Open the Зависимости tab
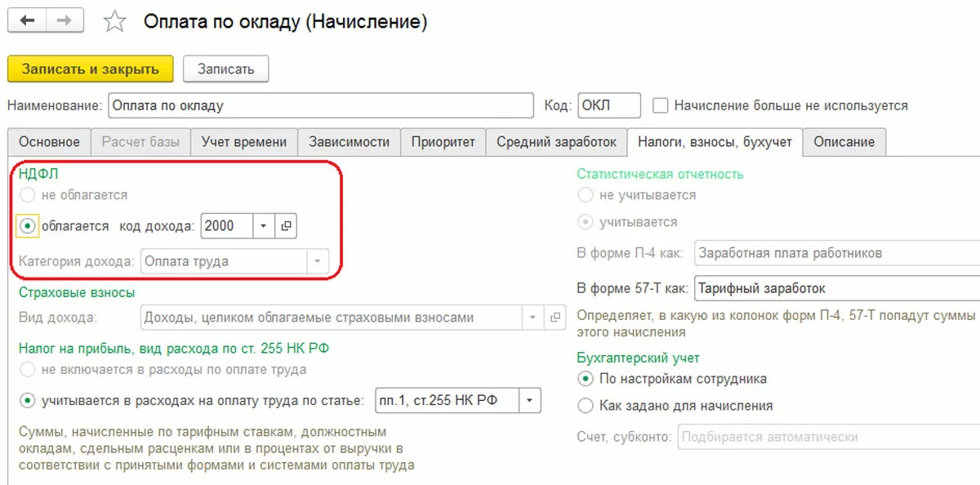 (349, 141)
